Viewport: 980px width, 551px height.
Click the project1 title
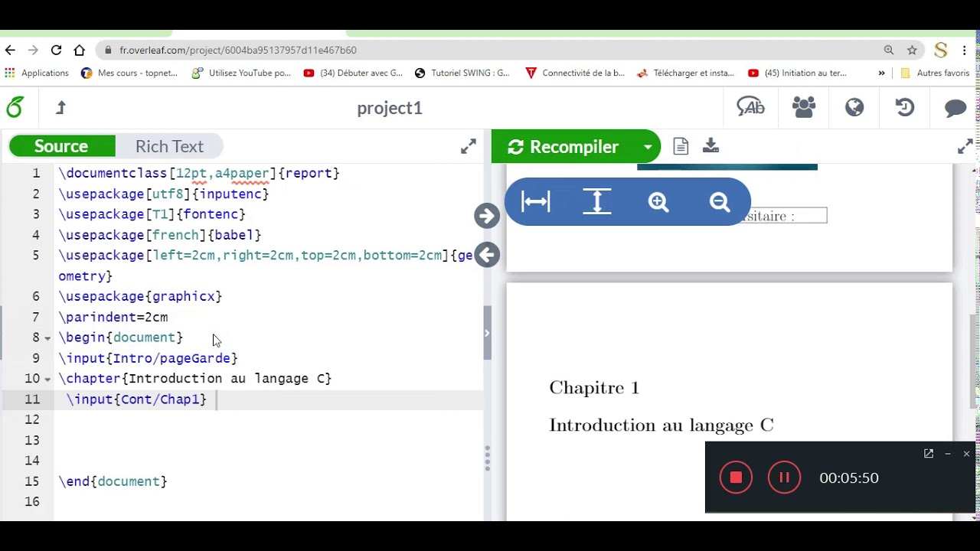click(x=390, y=108)
